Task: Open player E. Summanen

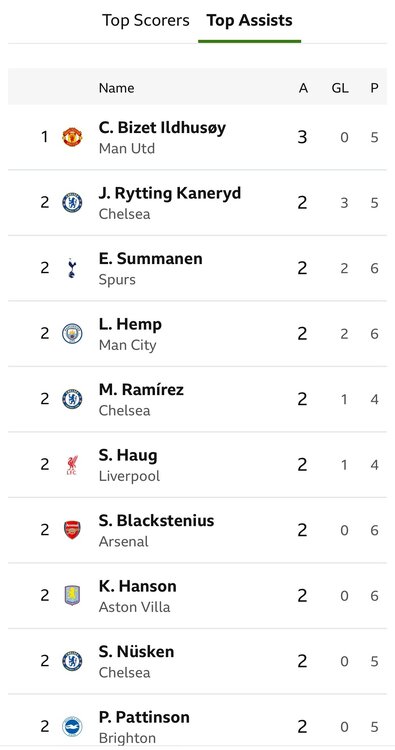Action: point(151,259)
